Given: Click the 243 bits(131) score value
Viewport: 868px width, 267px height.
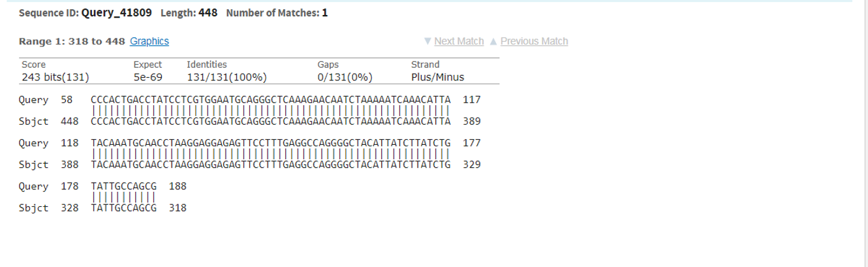Looking at the screenshot, I should [x=55, y=77].
